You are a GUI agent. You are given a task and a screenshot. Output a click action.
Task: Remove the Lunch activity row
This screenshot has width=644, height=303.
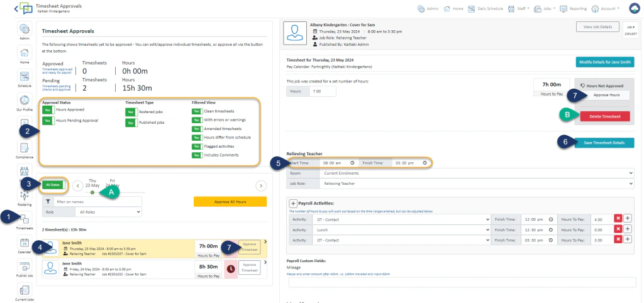tap(618, 229)
